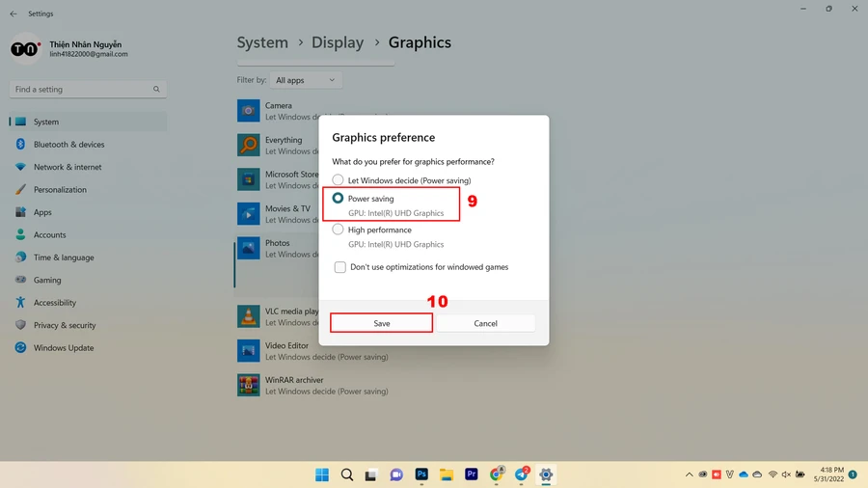Click the WinRAR archiver row text
This screenshot has width=868, height=488.
pos(327,385)
